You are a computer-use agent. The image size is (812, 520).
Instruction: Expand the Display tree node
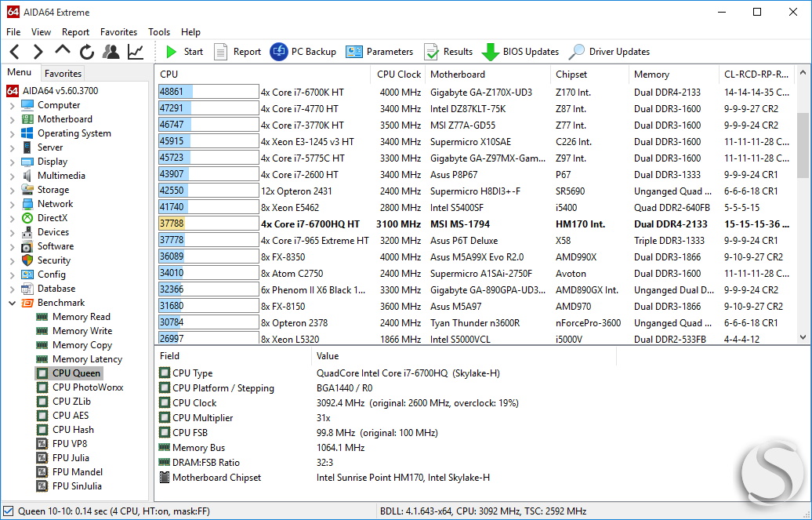12,162
